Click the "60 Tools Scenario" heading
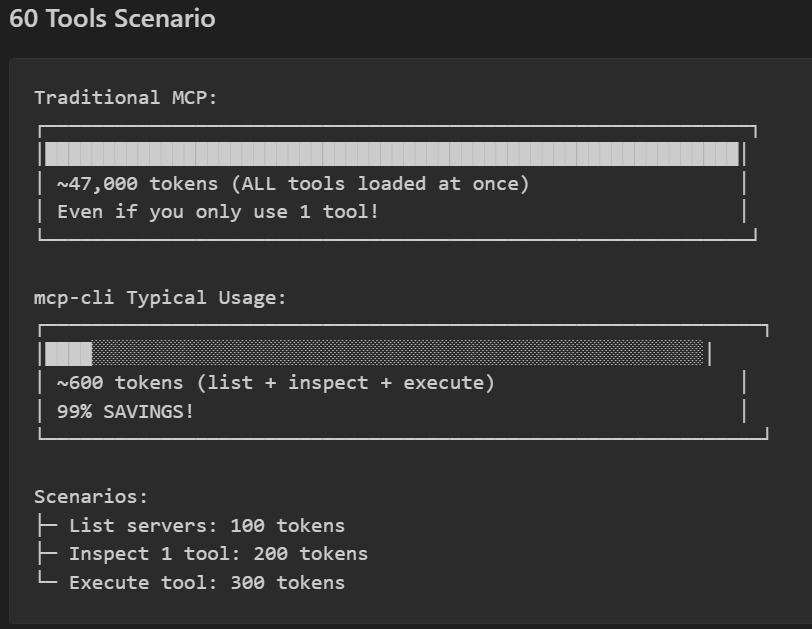The height and width of the screenshot is (629, 812). (112, 19)
